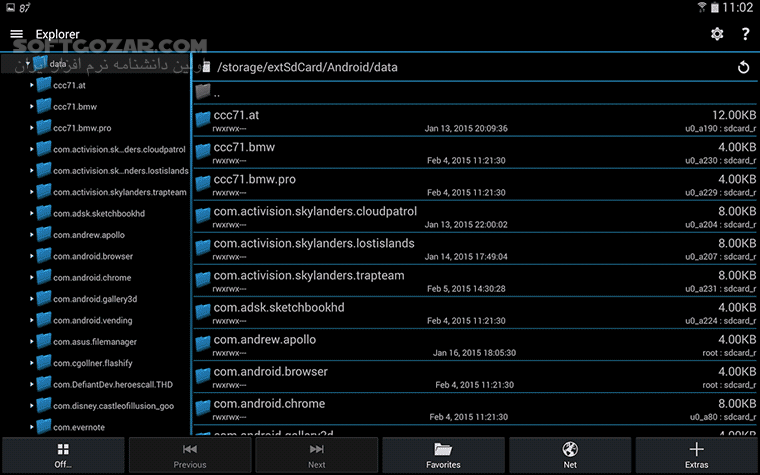Expand com.adsk.sketchbookhd tree node
This screenshot has width=760, height=475.
(x=32, y=213)
